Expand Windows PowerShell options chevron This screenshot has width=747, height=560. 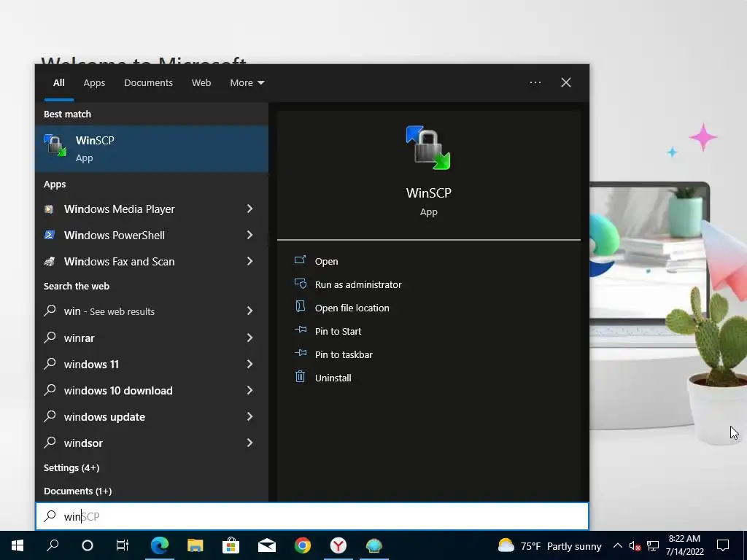(249, 235)
